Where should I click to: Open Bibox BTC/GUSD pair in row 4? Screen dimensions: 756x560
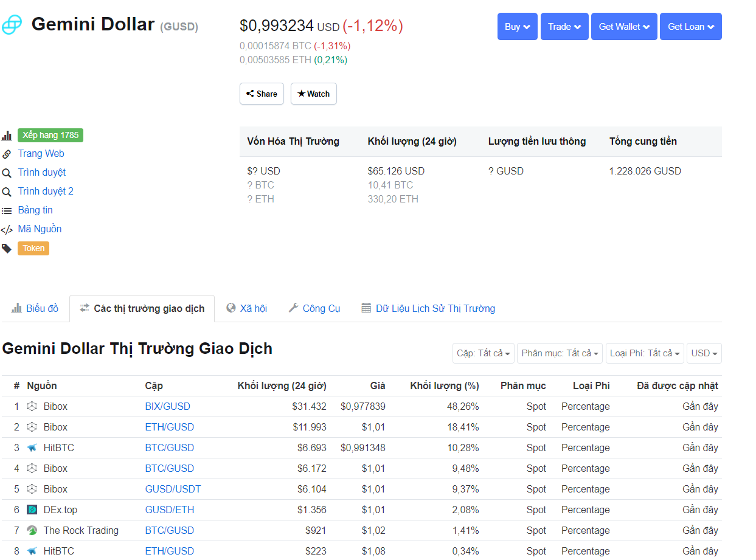pyautogui.click(x=170, y=468)
